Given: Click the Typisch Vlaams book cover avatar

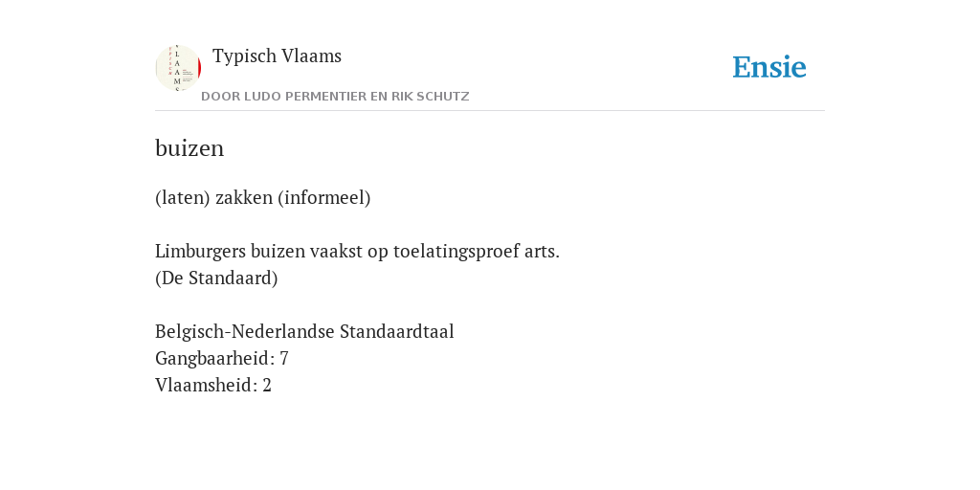Looking at the screenshot, I should point(178,68).
